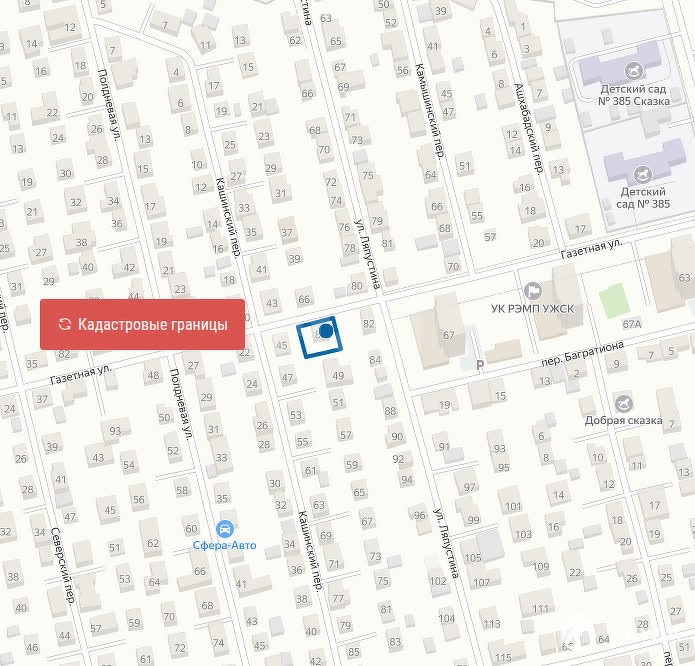
Task: Click building number 67
Action: (449, 335)
